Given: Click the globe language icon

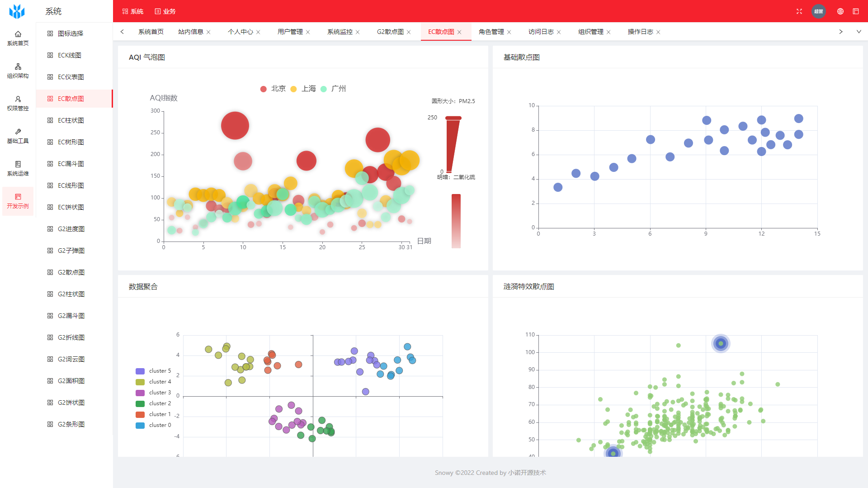Looking at the screenshot, I should pyautogui.click(x=840, y=11).
